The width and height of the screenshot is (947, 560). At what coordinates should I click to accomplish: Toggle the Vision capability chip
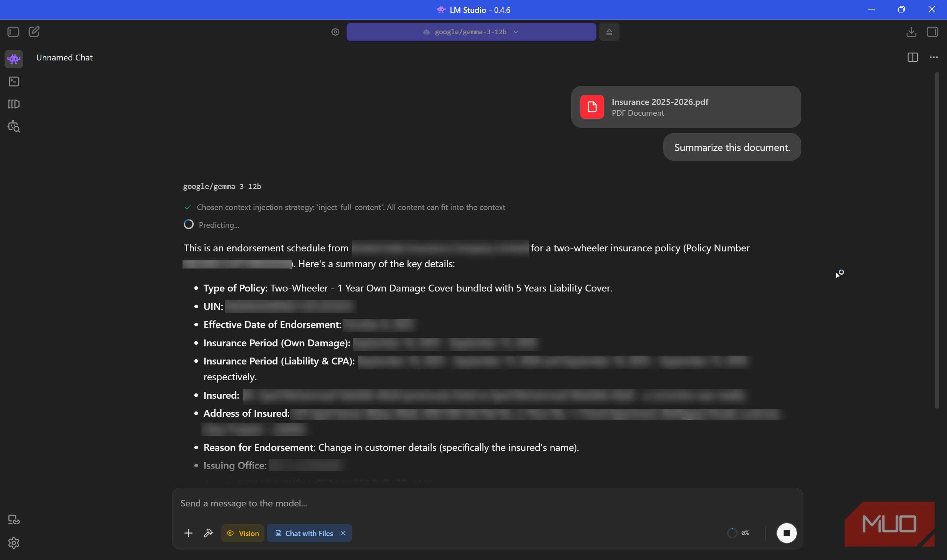click(242, 533)
